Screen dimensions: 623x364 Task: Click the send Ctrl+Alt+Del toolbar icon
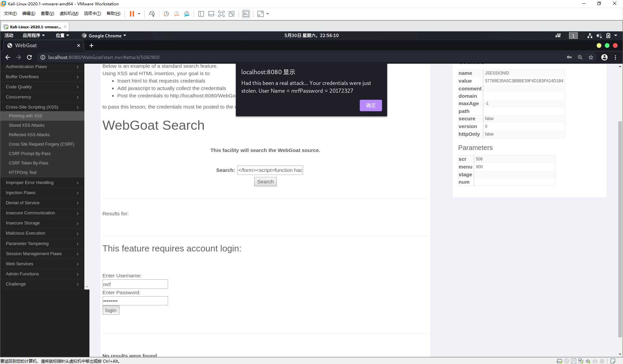[152, 14]
